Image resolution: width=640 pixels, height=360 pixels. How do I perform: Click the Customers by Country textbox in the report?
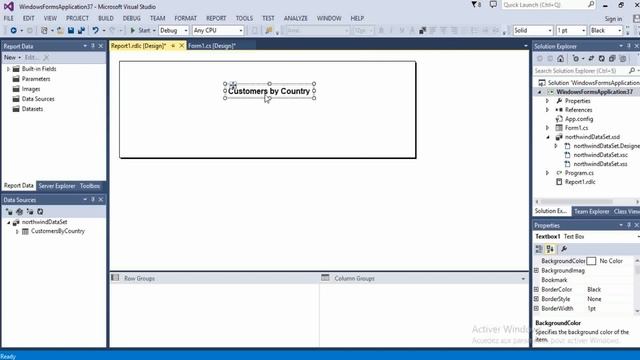269,91
